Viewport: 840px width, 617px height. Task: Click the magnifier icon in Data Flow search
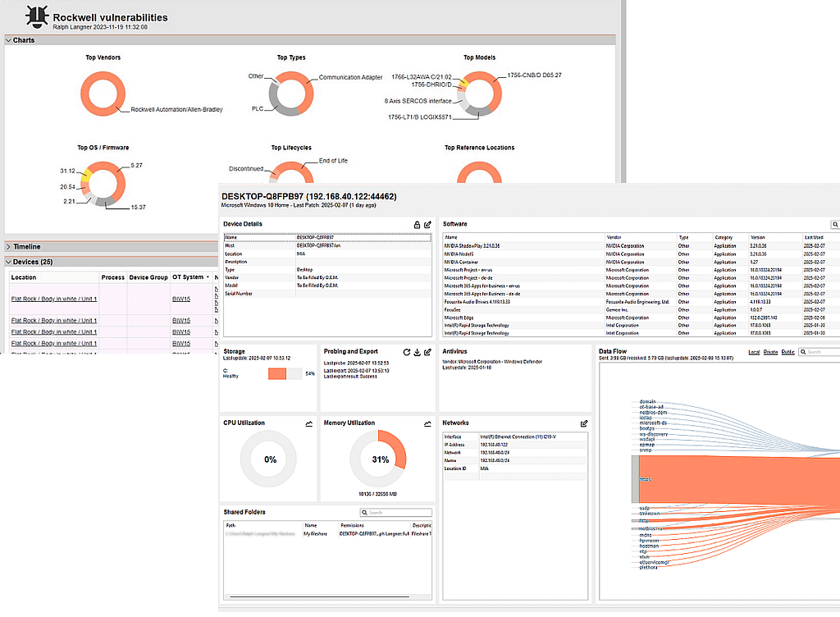point(803,352)
